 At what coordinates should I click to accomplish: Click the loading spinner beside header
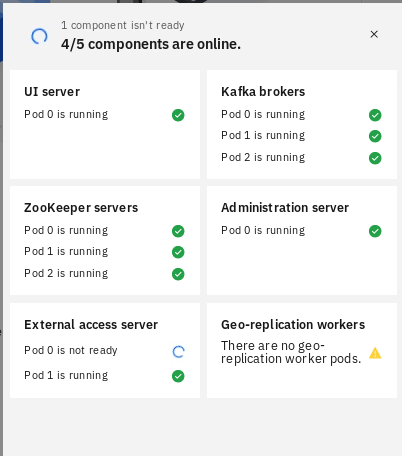(39, 36)
